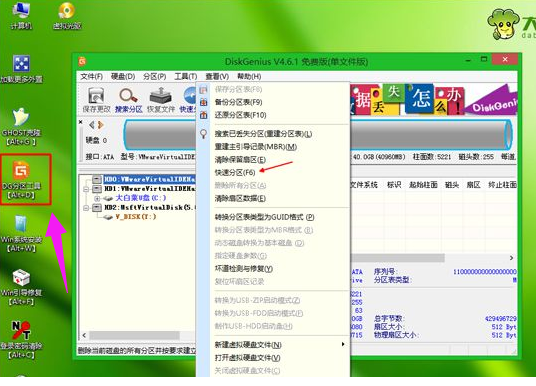Click the 备份分区表 menu icon

[204, 102]
